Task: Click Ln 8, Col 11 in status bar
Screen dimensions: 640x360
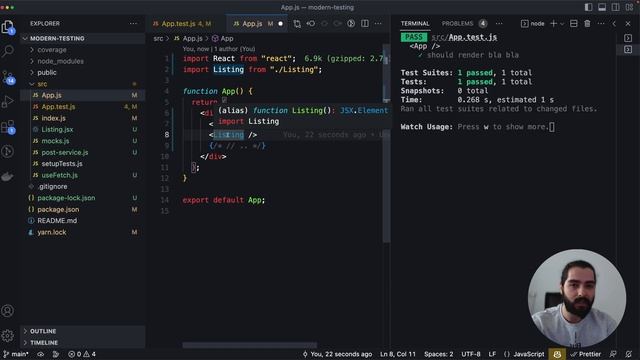Action: 398,354
